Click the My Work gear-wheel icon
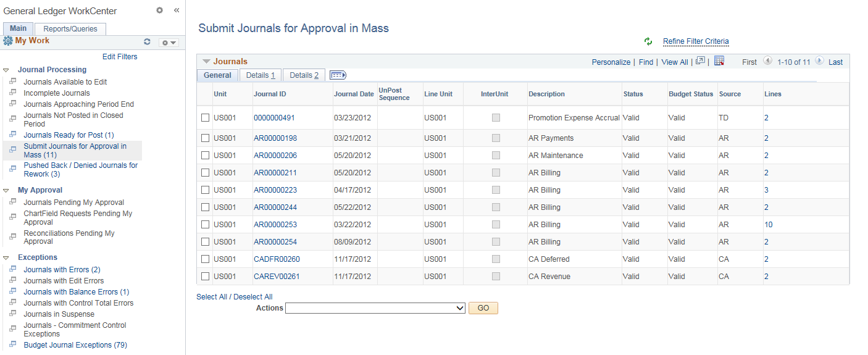This screenshot has height=355, width=868. pos(8,41)
